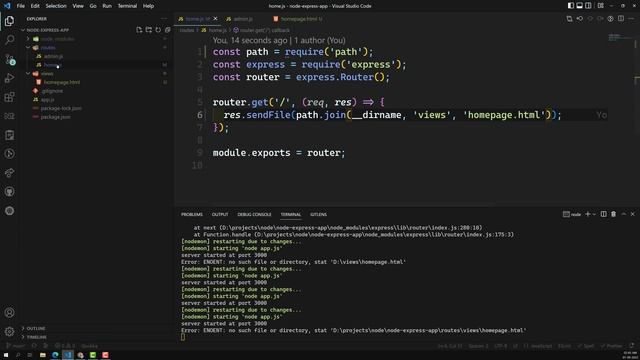Open the Search view in activity bar
The image size is (640, 360).
9,40
